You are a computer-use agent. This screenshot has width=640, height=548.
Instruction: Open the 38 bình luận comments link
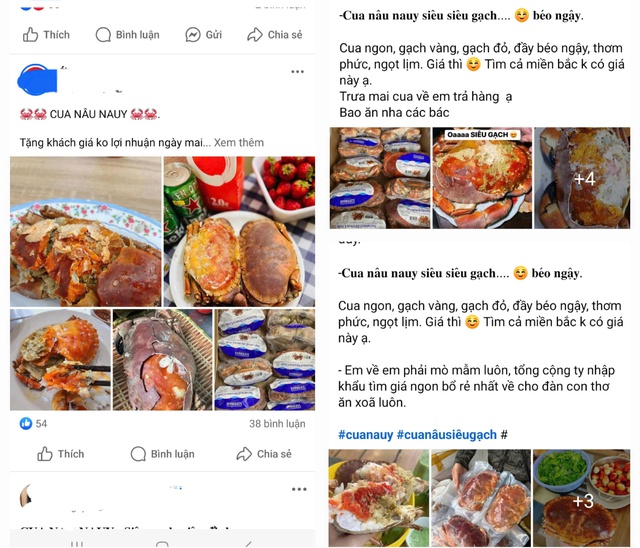pyautogui.click(x=277, y=424)
